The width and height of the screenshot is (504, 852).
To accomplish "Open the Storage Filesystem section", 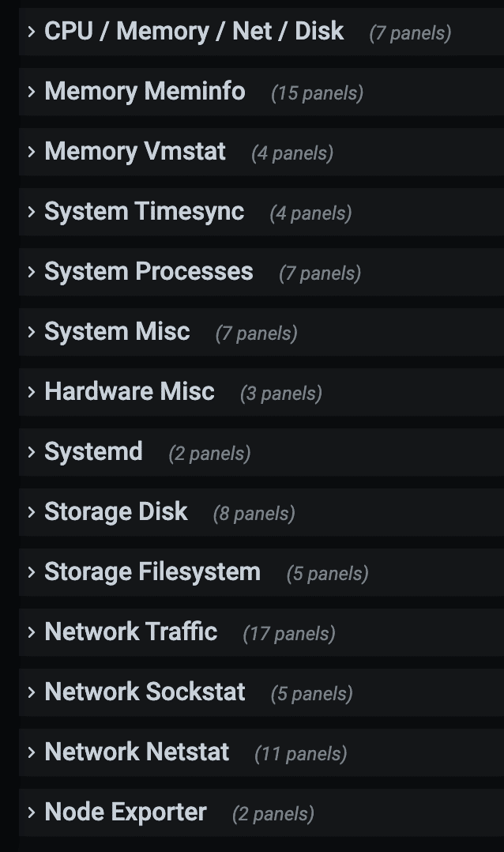I will click(152, 571).
